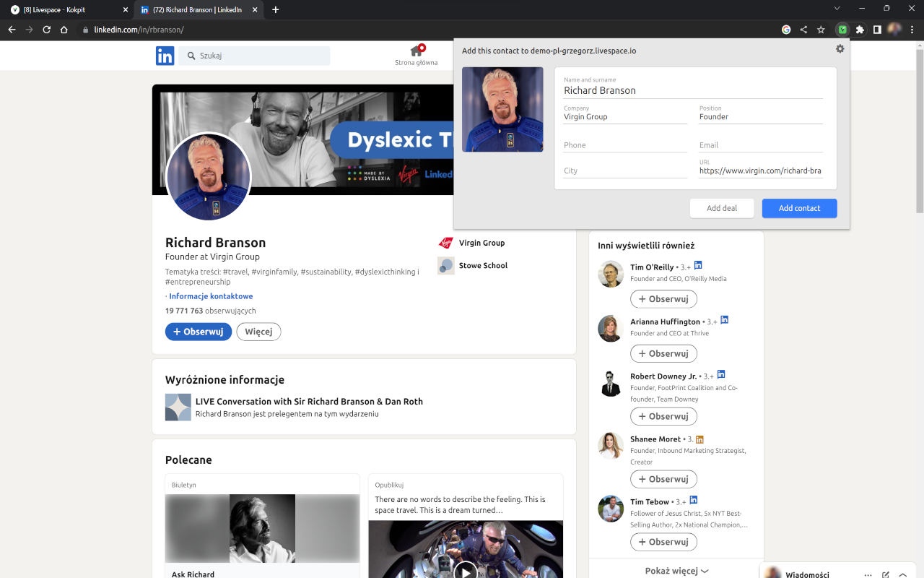924x578 pixels.
Task: Follow Robert Downey Jr. via Obserwuj
Action: tap(663, 416)
